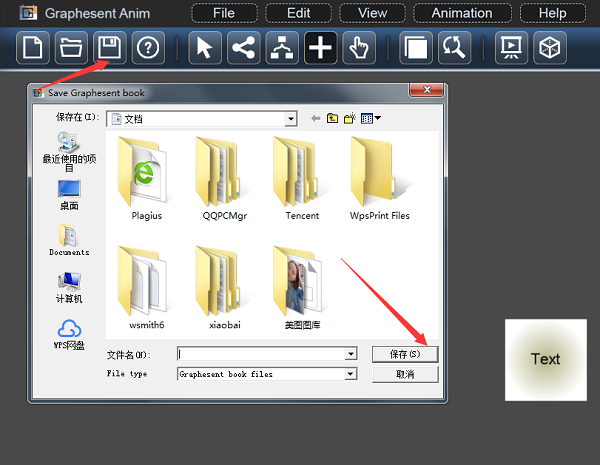Create a new folder in the dialog
This screenshot has width=600, height=465.
click(x=350, y=118)
